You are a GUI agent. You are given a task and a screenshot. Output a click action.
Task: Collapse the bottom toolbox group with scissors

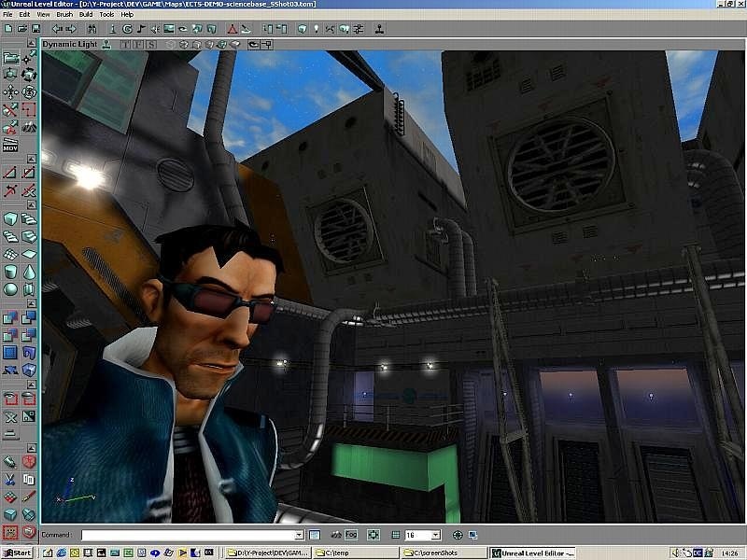tap(32, 448)
